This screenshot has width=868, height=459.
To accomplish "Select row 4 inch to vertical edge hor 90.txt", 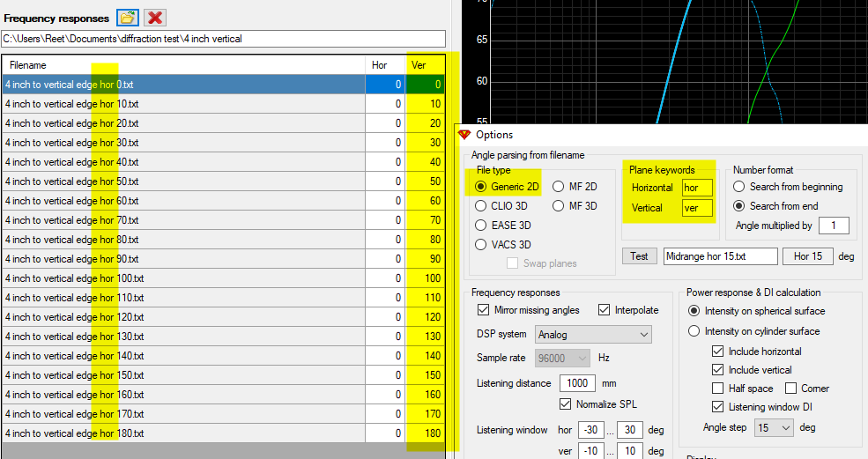I will pyautogui.click(x=223, y=258).
